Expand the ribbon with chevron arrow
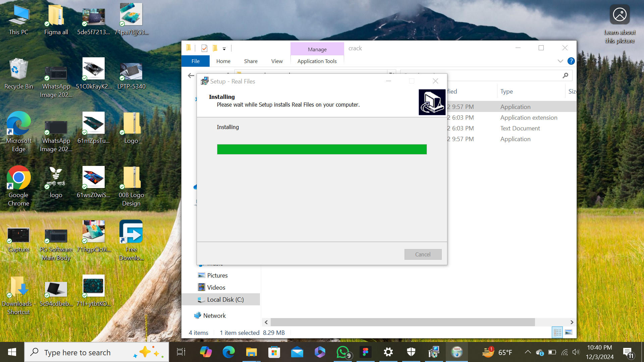Screen dimensions: 644x362 coord(560,61)
